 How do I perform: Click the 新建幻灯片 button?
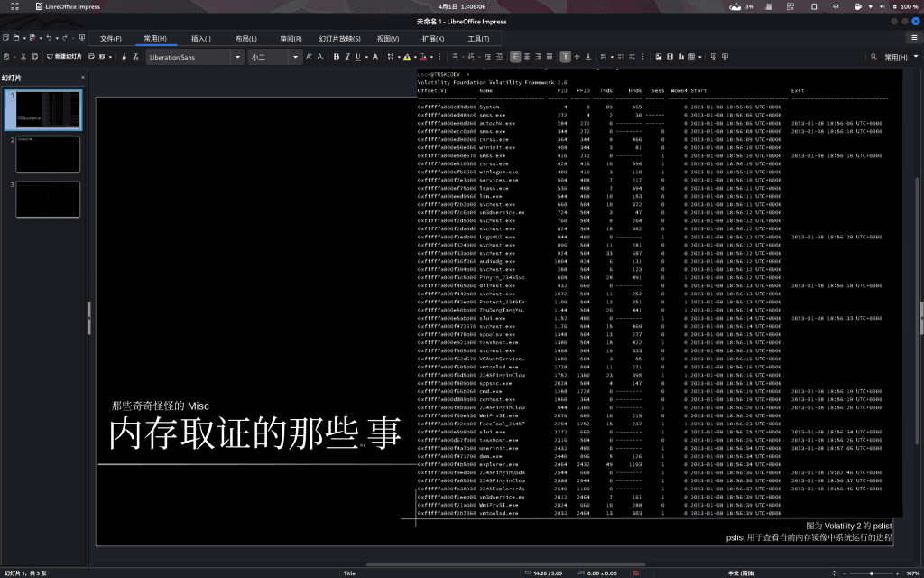click(64, 57)
